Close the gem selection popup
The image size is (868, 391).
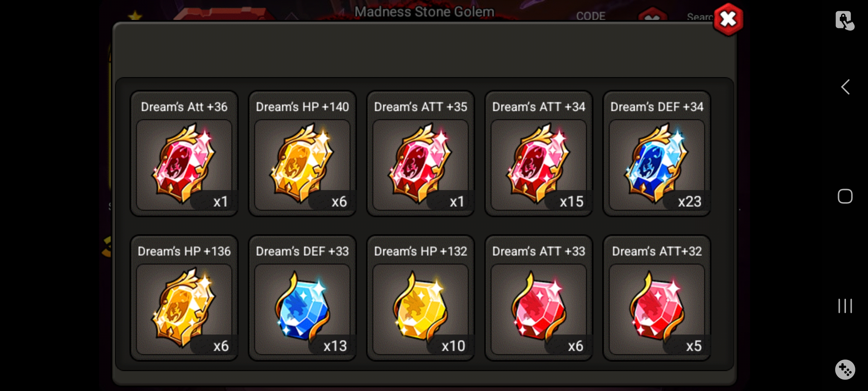[728, 20]
